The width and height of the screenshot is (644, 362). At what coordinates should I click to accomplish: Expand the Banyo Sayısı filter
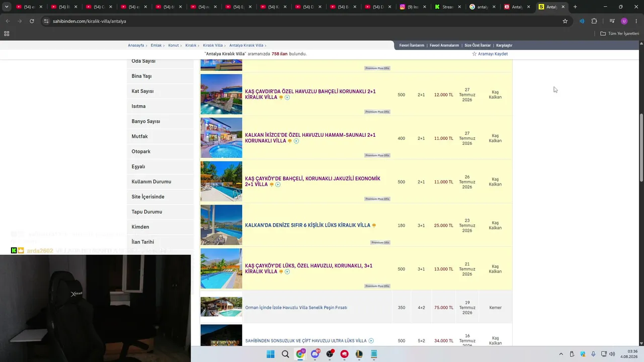coord(160,121)
